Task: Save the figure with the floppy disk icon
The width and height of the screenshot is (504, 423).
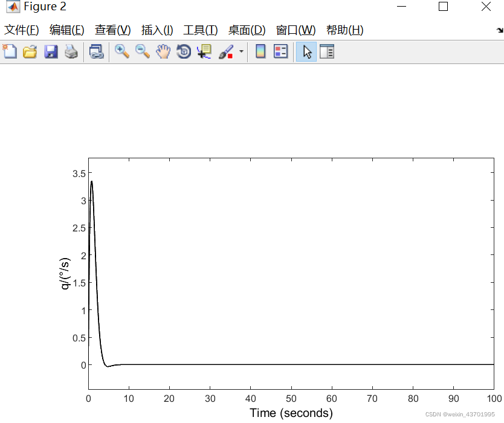Action: pyautogui.click(x=51, y=51)
